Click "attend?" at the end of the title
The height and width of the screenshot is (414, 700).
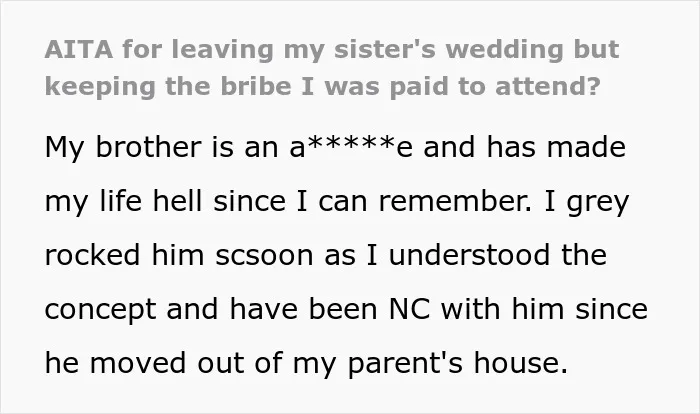tap(548, 86)
